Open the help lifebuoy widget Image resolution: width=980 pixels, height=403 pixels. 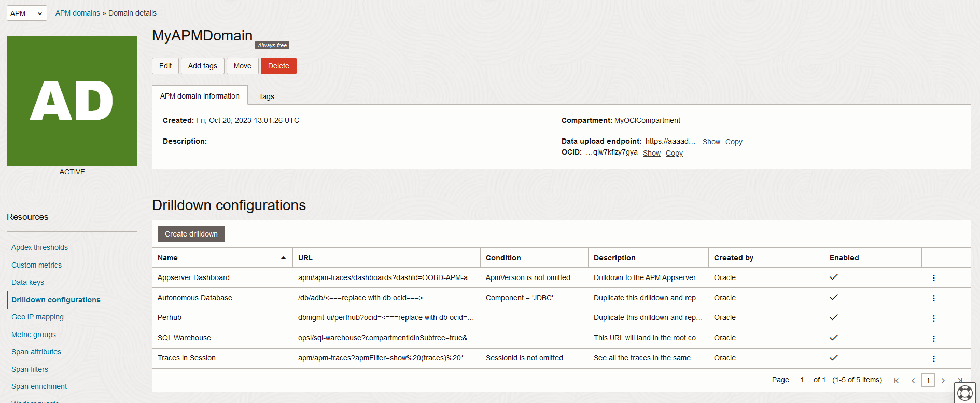pos(964,393)
